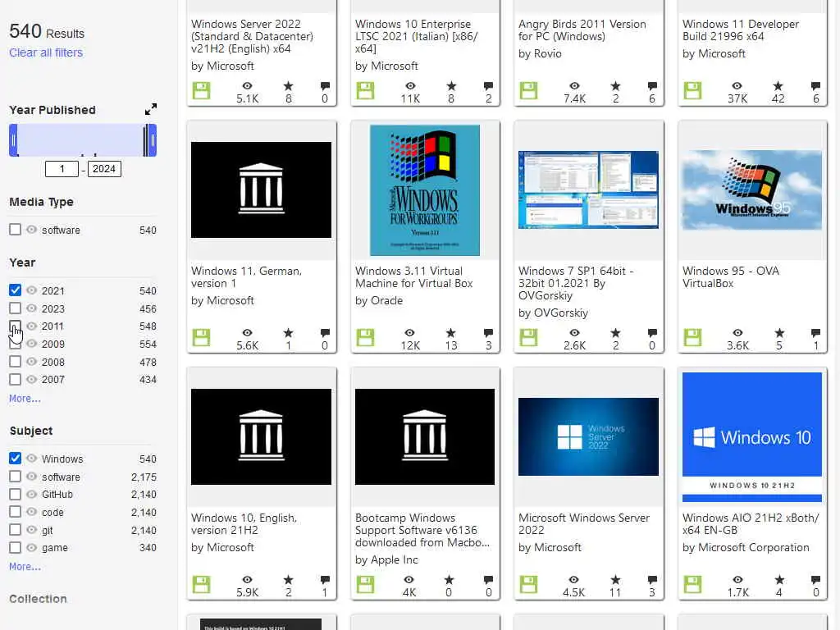This screenshot has height=630, width=840.
Task: Check the code subject filter
Action: point(15,512)
